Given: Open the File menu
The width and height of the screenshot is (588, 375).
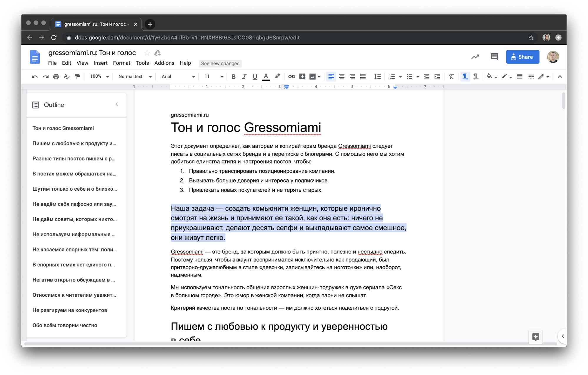Looking at the screenshot, I should 52,63.
